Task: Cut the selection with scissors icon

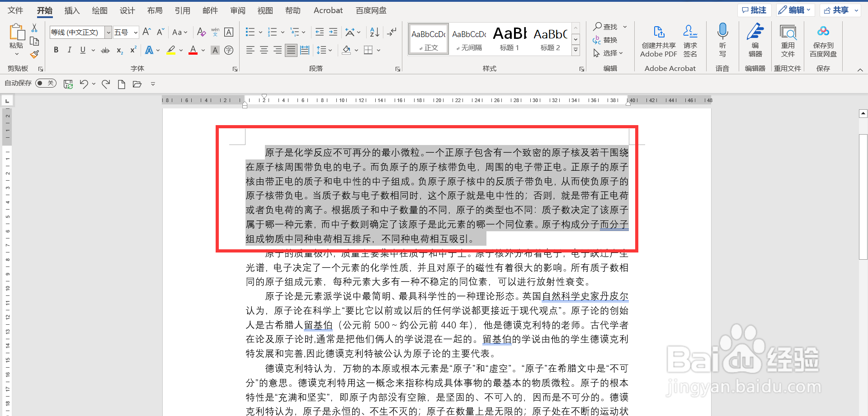Action: (34, 28)
